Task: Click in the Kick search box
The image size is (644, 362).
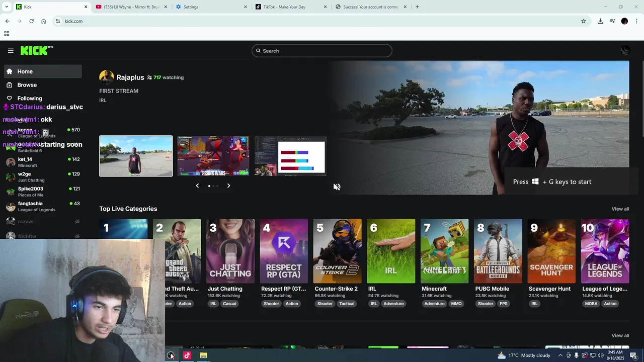Action: tap(322, 51)
